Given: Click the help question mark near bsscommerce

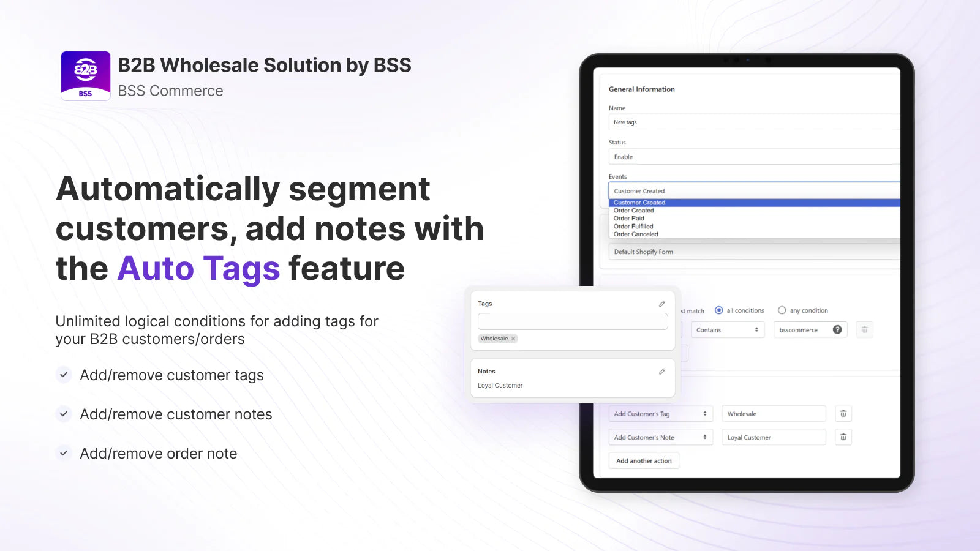Looking at the screenshot, I should pyautogui.click(x=837, y=330).
